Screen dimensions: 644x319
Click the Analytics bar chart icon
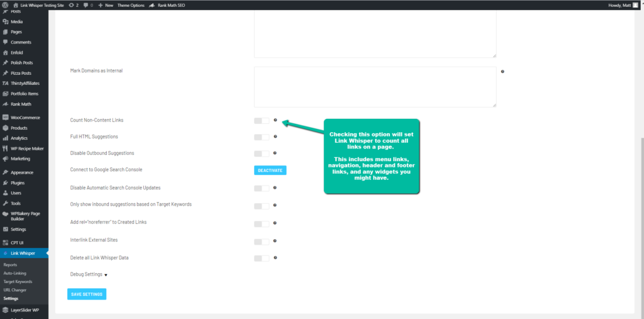(5, 138)
